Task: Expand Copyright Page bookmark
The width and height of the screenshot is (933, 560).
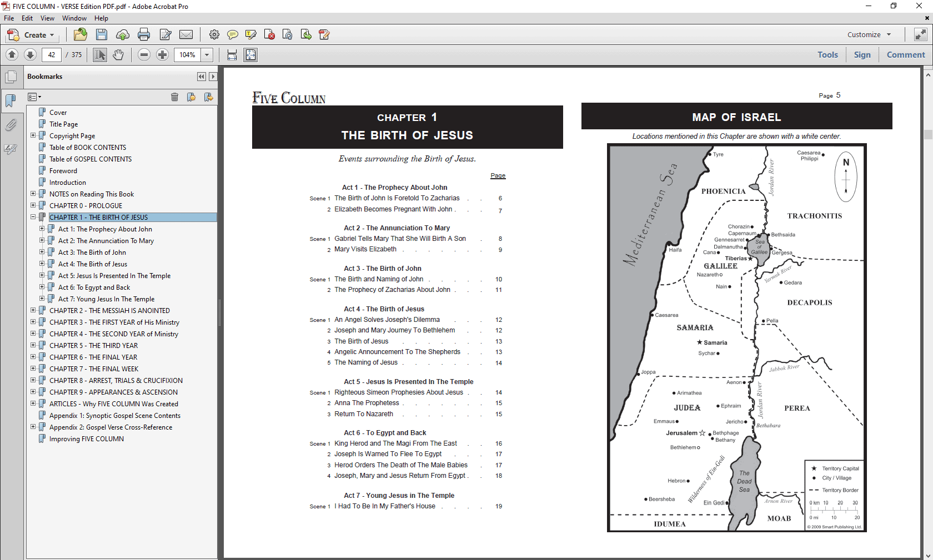Action: tap(33, 135)
